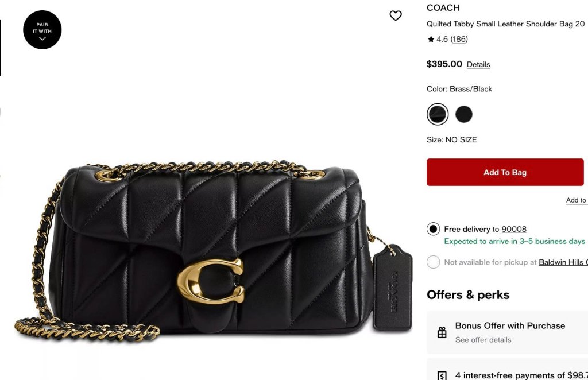Open the 186 reviews link

459,39
